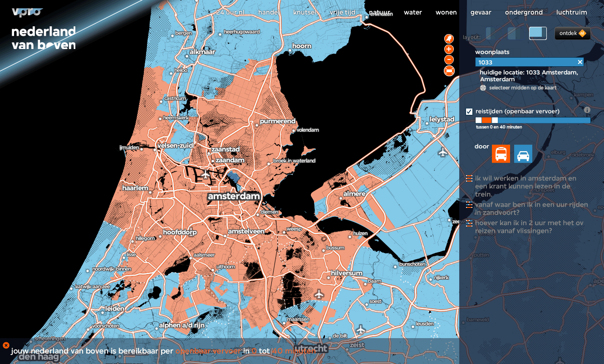Open the 'wonen' menu item

446,12
